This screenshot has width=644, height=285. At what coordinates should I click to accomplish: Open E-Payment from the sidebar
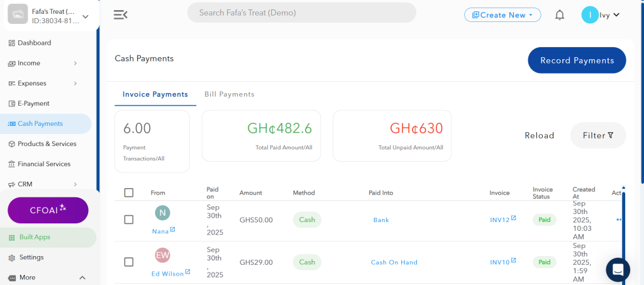pyautogui.click(x=33, y=103)
